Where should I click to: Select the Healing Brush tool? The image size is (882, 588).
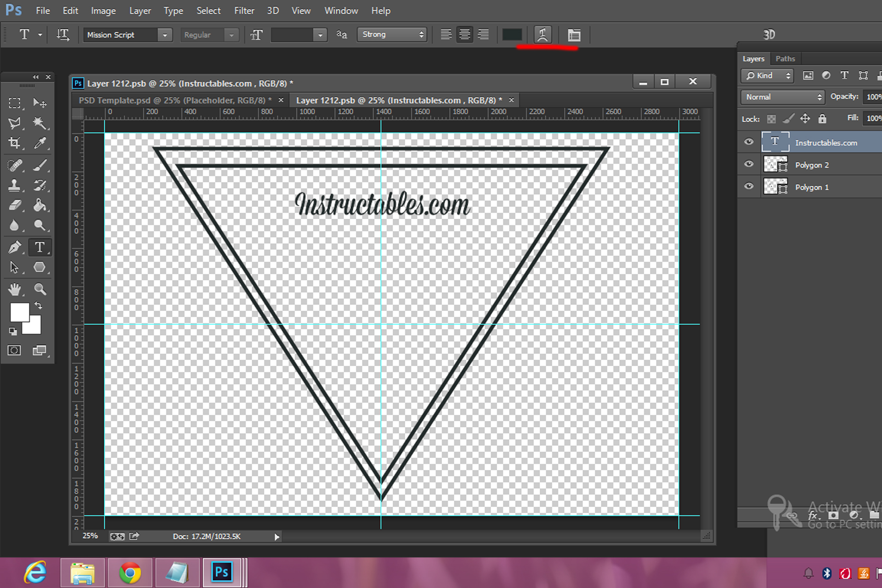click(15, 165)
